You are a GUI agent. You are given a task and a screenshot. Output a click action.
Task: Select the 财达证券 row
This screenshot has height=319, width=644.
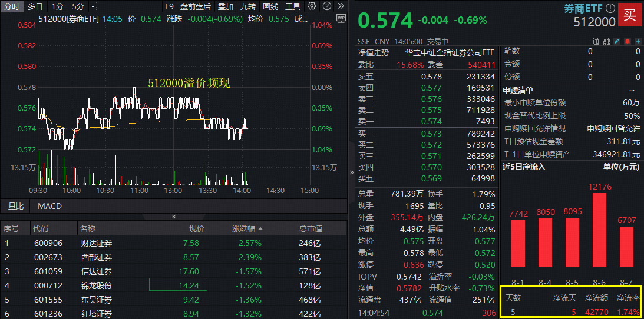tap(174, 243)
